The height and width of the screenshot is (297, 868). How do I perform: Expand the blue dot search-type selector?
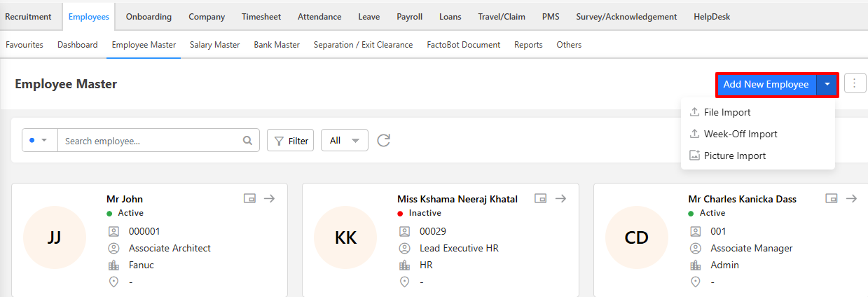coord(40,140)
